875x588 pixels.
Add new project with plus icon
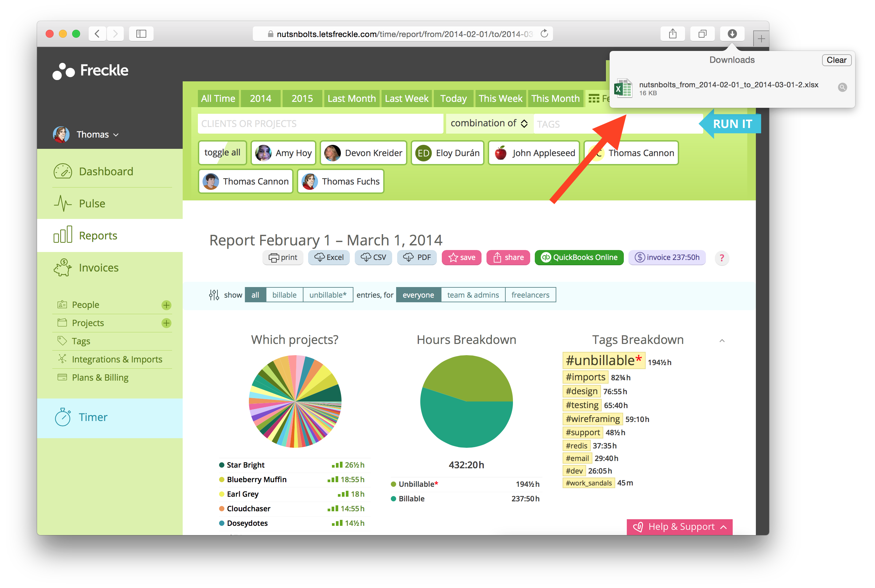[166, 323]
